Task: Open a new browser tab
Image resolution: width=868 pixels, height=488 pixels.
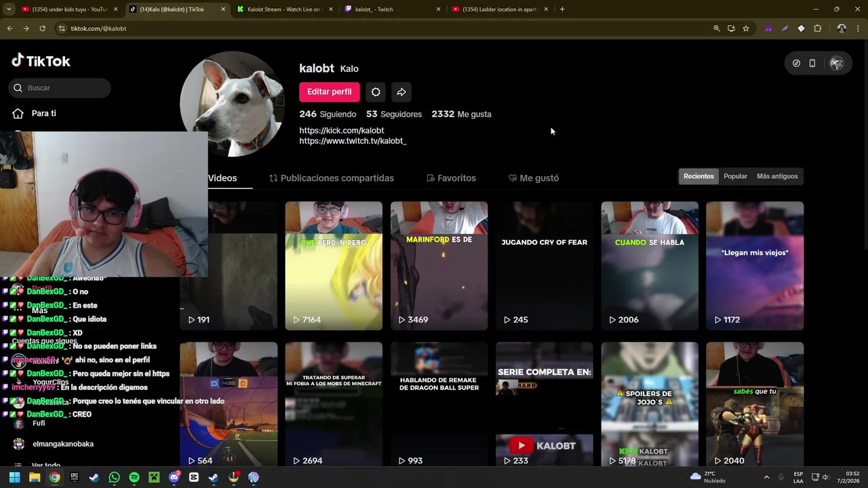Action: [562, 9]
